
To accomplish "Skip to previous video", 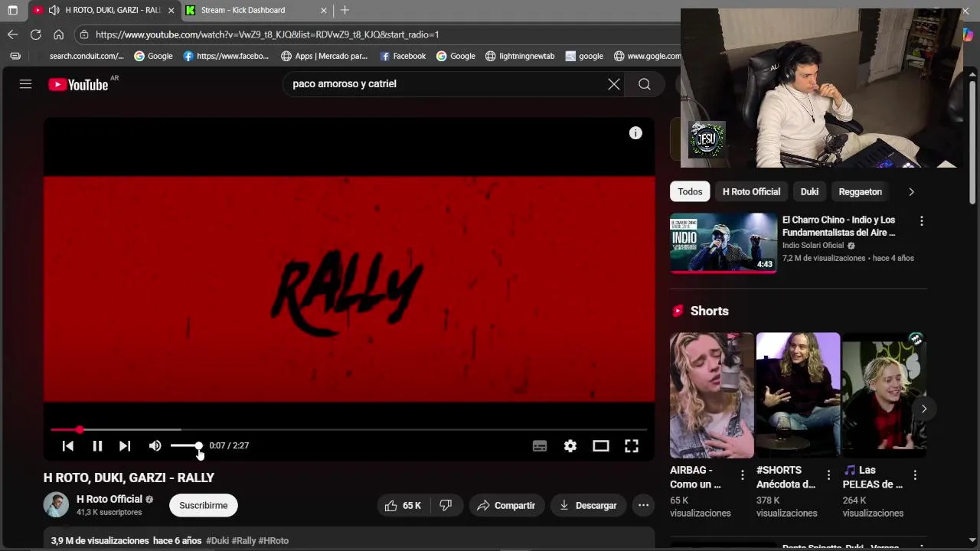I will click(68, 445).
